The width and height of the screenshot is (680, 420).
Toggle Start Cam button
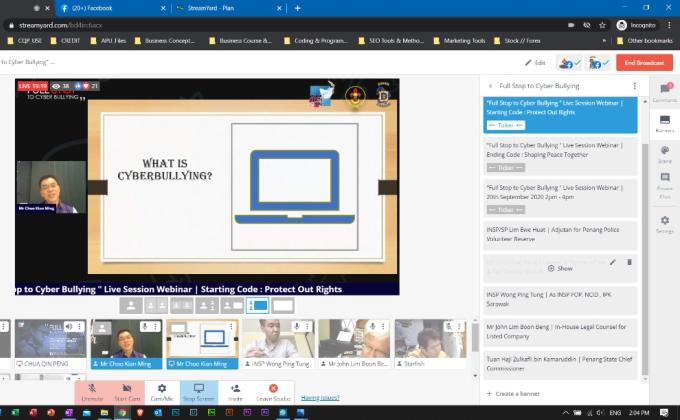coord(127,391)
